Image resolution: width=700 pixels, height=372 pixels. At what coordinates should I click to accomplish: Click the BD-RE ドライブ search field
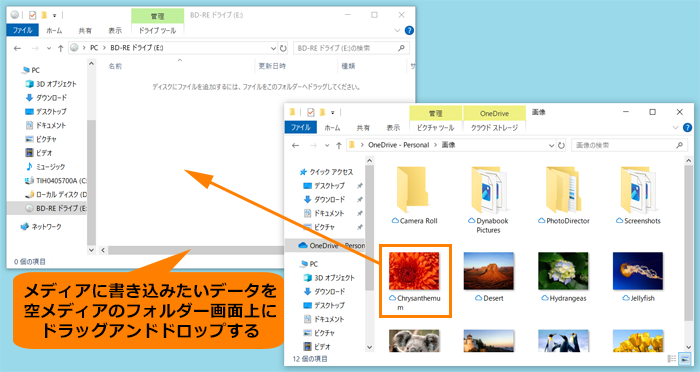click(351, 48)
